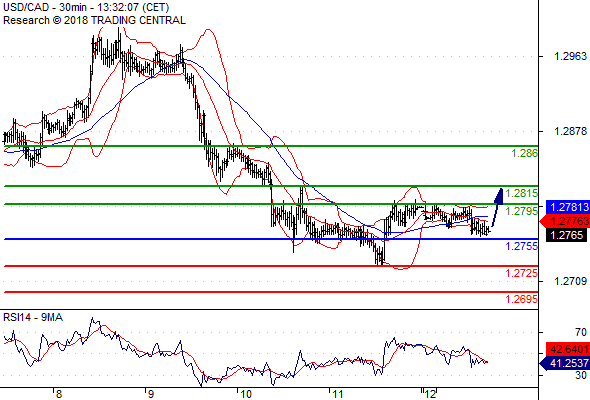The width and height of the screenshot is (590, 400).
Task: Select the red 1.2725 support label
Action: (x=521, y=273)
